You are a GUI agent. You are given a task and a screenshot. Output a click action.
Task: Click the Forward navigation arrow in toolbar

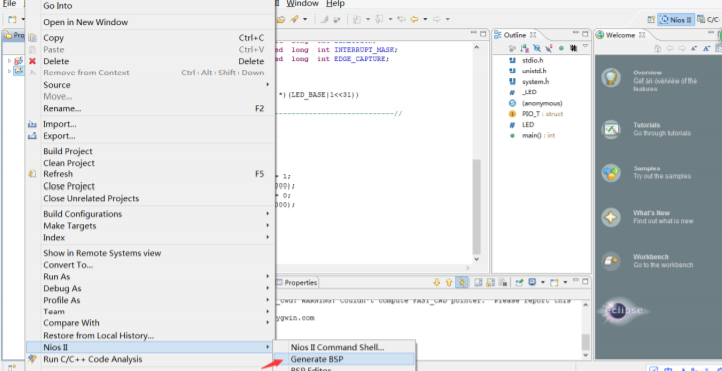click(x=437, y=19)
